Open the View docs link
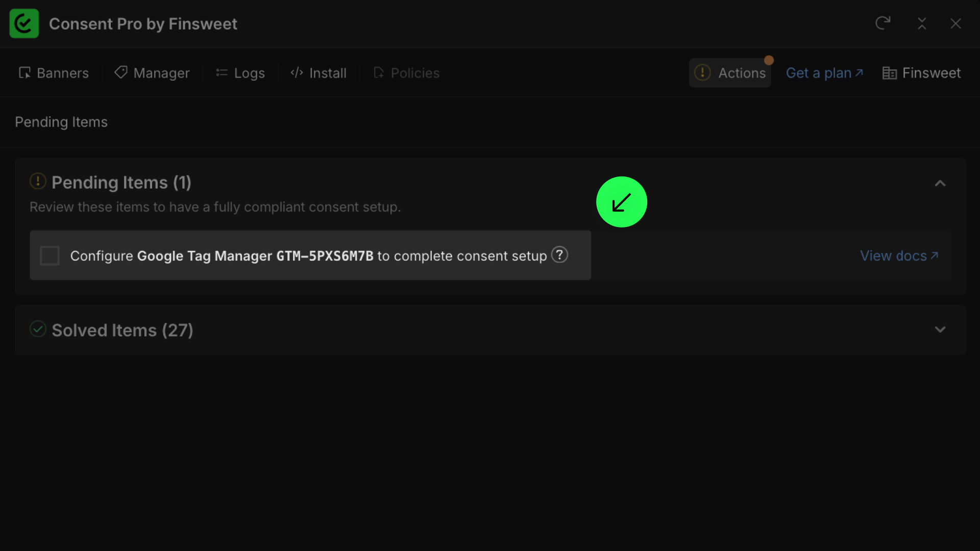Image resolution: width=980 pixels, height=551 pixels. tap(899, 256)
